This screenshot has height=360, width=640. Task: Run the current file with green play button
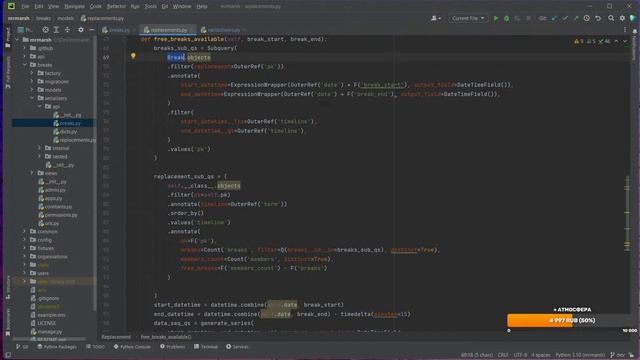click(496, 18)
